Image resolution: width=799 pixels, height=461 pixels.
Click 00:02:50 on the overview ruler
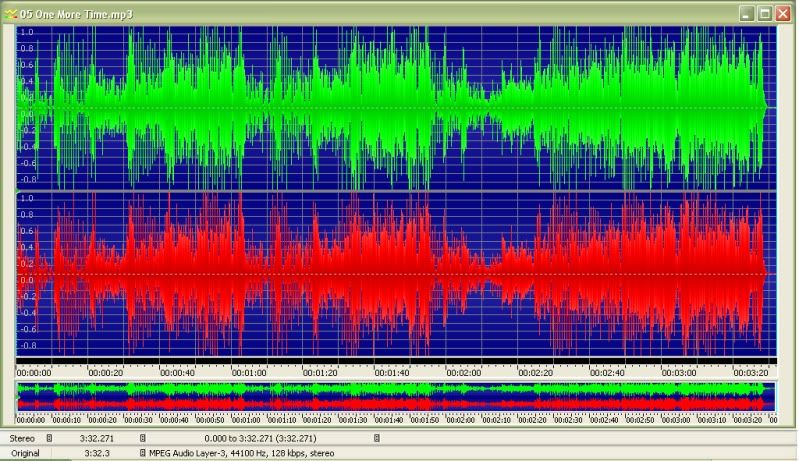point(641,420)
